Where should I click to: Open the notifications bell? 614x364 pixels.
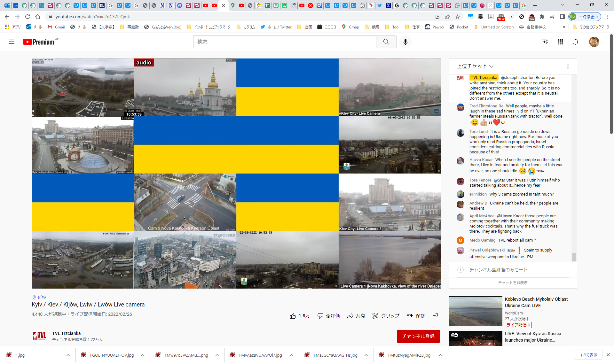575,42
